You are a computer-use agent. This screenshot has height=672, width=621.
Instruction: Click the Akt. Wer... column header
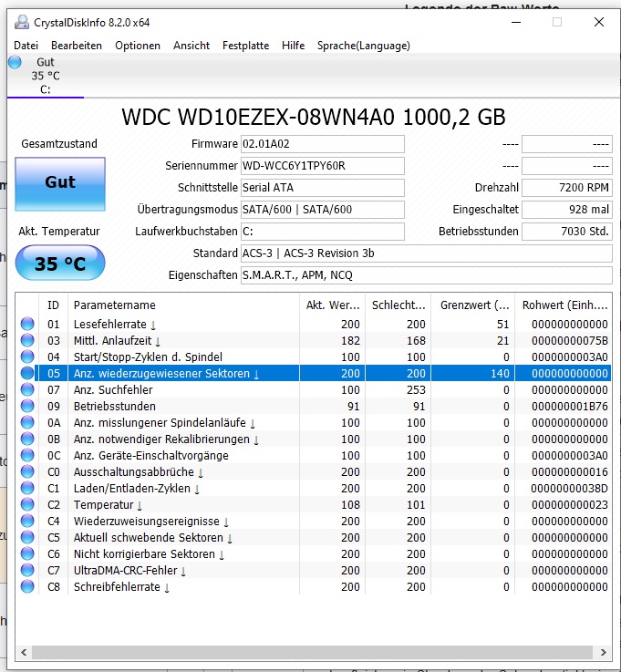click(x=333, y=305)
